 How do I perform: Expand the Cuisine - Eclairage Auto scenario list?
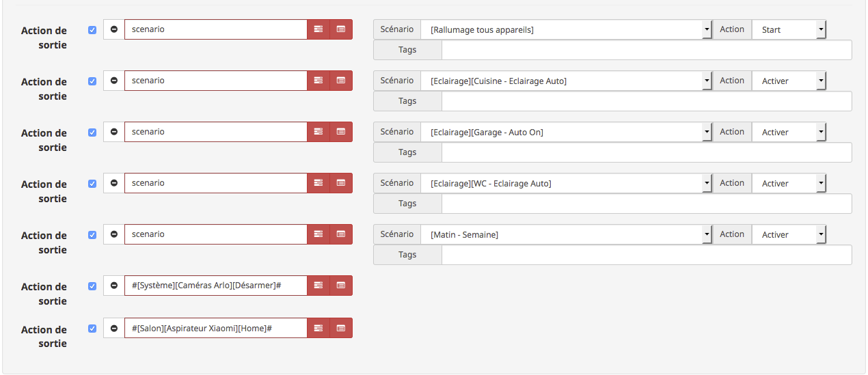click(x=567, y=81)
